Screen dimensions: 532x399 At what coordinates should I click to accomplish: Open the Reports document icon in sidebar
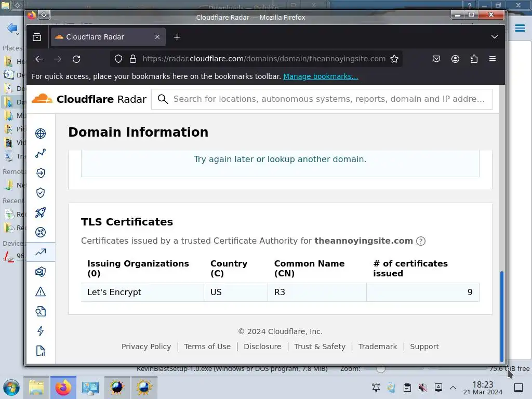click(41, 351)
